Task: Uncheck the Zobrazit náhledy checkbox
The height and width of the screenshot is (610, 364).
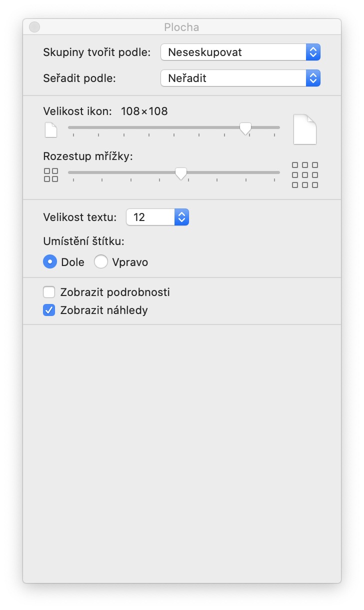Action: (49, 310)
